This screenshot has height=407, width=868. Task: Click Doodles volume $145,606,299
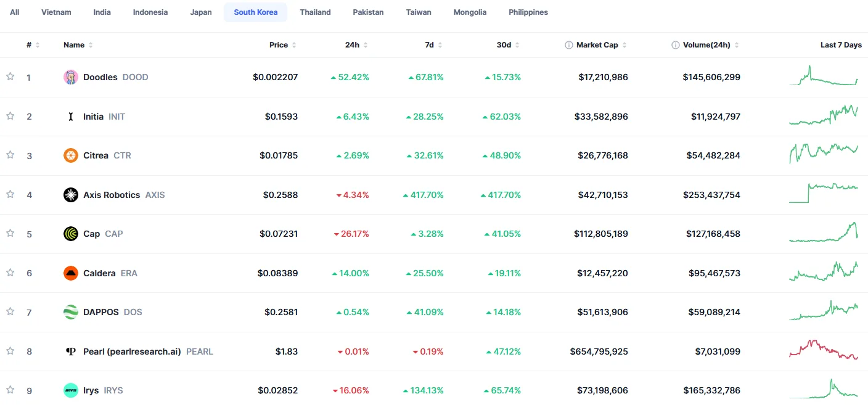[711, 77]
